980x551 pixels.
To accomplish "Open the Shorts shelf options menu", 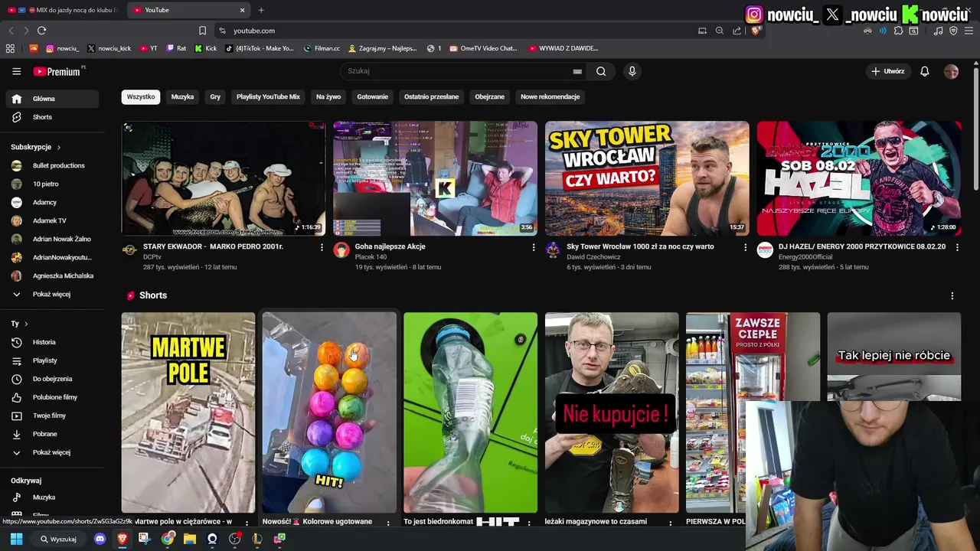I will coord(952,296).
